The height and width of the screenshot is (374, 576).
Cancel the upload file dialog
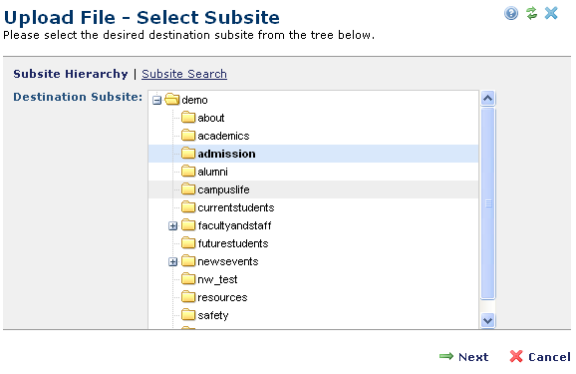(540, 356)
